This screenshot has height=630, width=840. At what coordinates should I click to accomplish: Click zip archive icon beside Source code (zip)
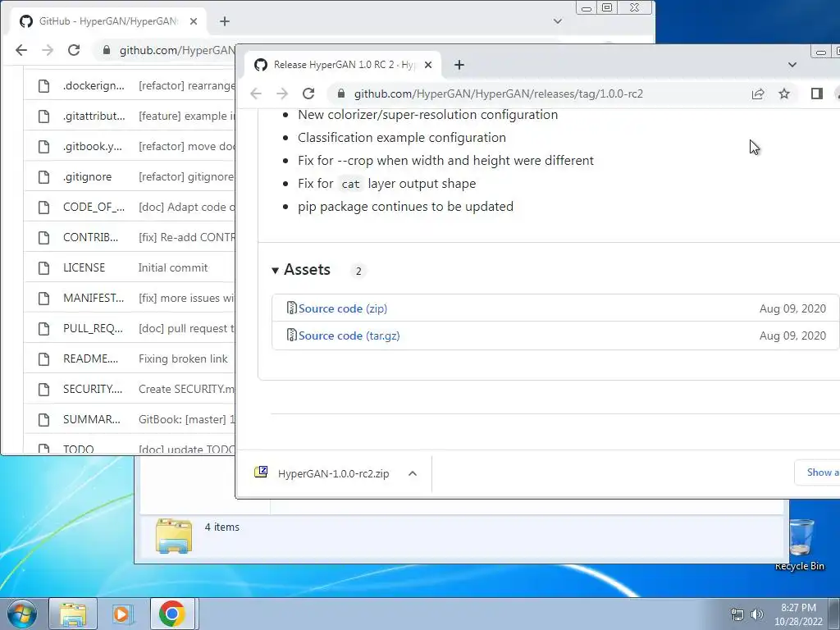point(291,308)
